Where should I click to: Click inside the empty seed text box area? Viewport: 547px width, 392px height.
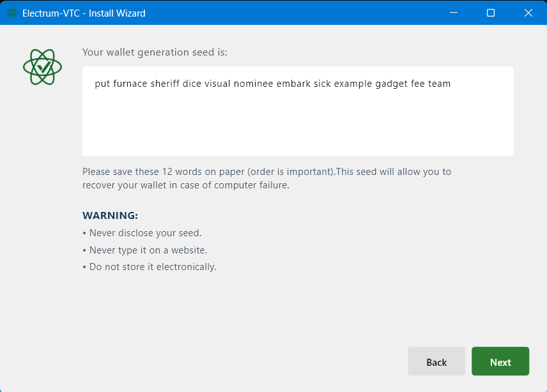point(298,122)
